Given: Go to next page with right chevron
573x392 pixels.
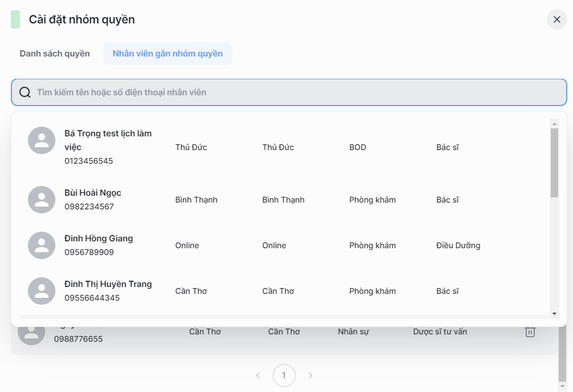Looking at the screenshot, I should [310, 375].
